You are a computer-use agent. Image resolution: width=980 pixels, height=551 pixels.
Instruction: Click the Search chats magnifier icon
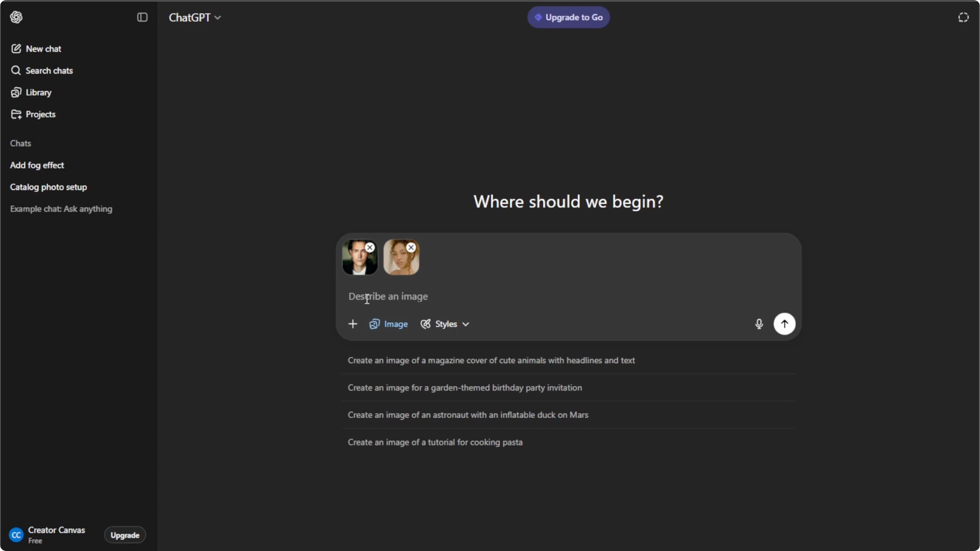16,71
